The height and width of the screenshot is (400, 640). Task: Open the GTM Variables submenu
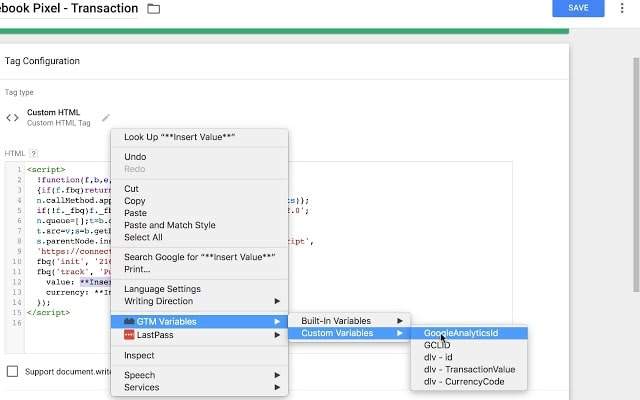click(x=200, y=321)
